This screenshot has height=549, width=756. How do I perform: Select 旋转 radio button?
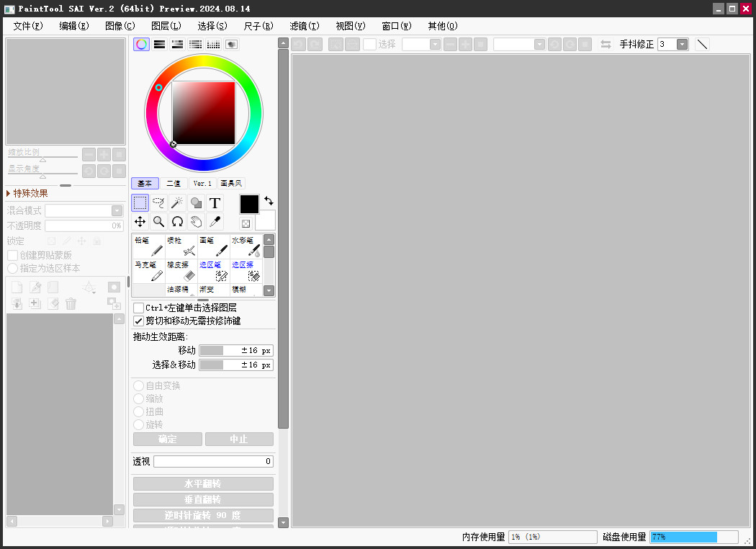[138, 424]
